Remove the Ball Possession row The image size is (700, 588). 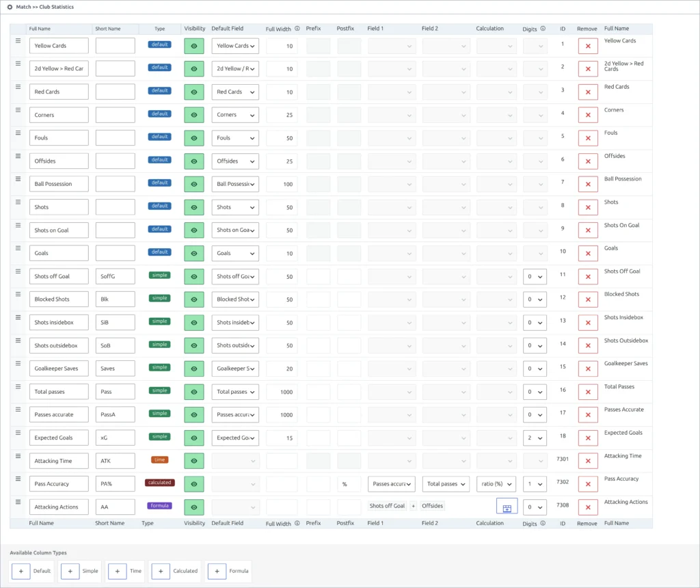pos(587,184)
